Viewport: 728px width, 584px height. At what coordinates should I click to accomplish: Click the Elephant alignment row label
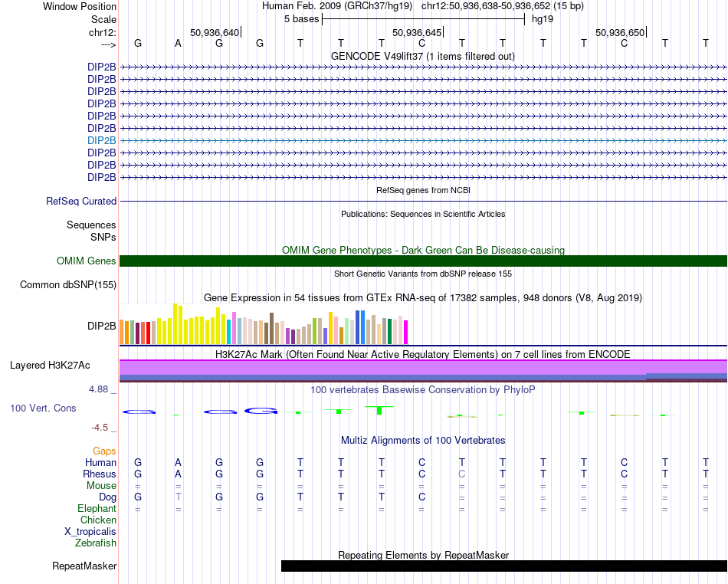pyautogui.click(x=97, y=509)
